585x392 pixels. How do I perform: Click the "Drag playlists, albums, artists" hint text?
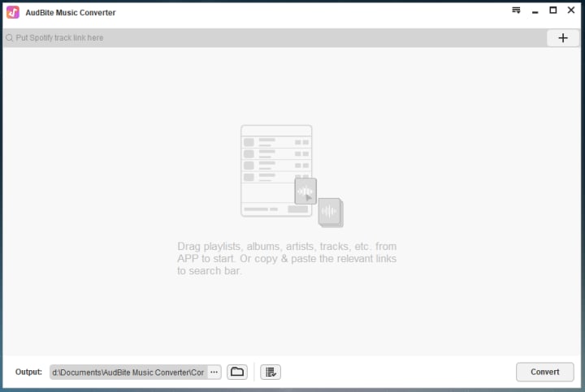click(x=287, y=259)
